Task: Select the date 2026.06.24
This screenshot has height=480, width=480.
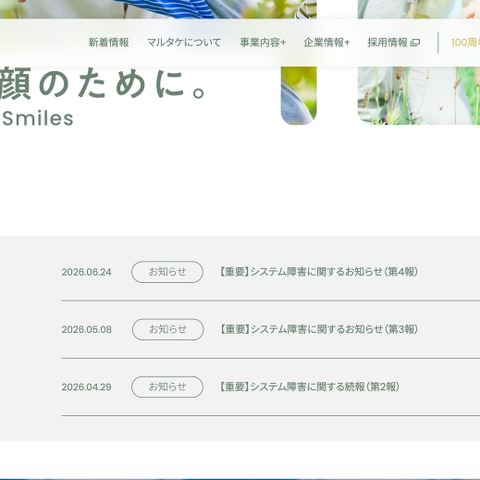Action: 86,272
